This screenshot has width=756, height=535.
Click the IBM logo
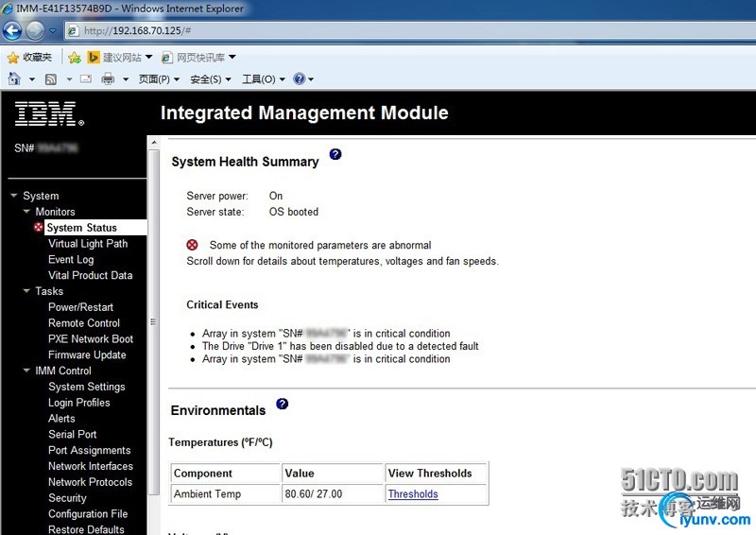coord(49,113)
